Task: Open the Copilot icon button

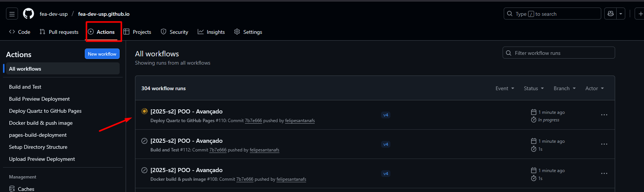Action: [x=611, y=14]
